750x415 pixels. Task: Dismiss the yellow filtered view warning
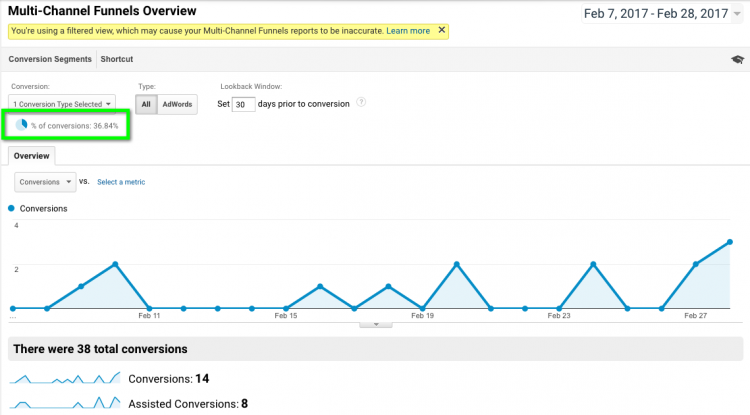[x=441, y=30]
